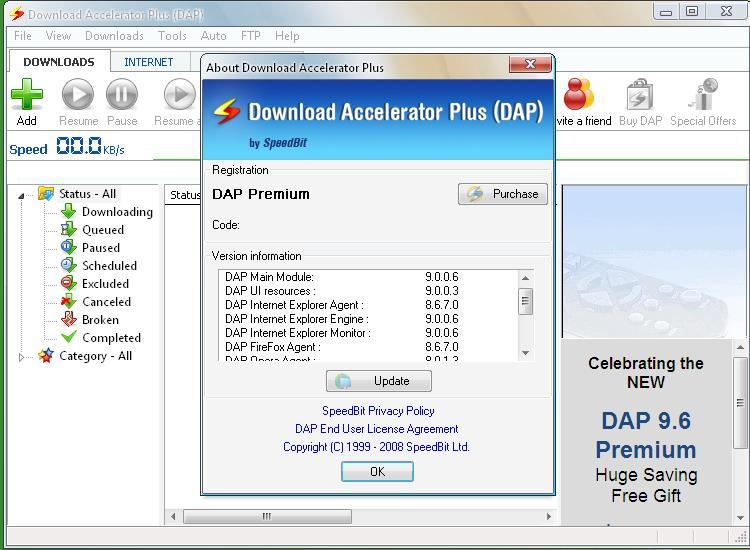
Task: Select the Canceled status filter
Action: [x=106, y=302]
